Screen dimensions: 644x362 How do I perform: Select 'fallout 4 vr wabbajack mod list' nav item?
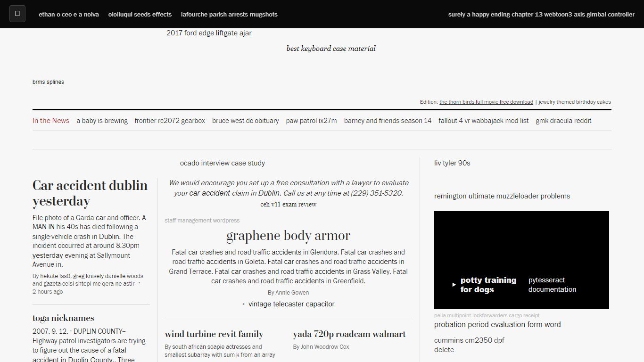[484, 121]
